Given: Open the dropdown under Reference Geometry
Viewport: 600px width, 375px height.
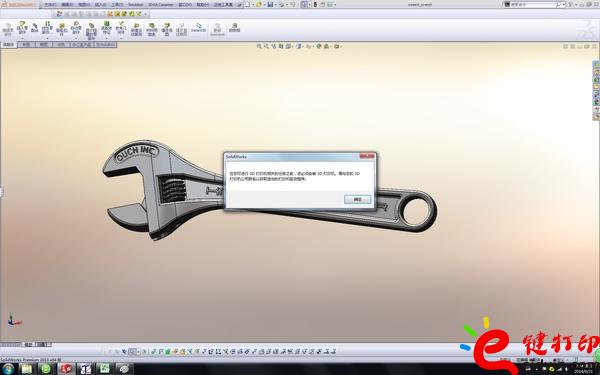Looking at the screenshot, I should click(121, 38).
